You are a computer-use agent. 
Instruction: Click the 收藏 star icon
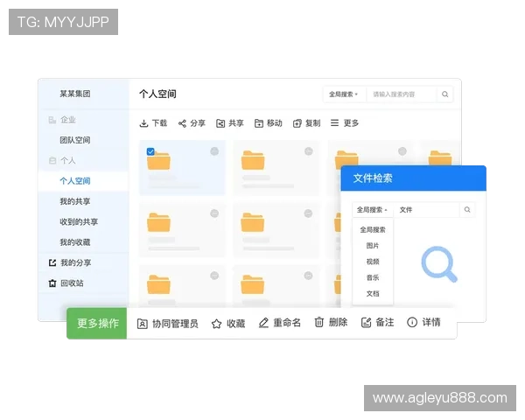216,324
